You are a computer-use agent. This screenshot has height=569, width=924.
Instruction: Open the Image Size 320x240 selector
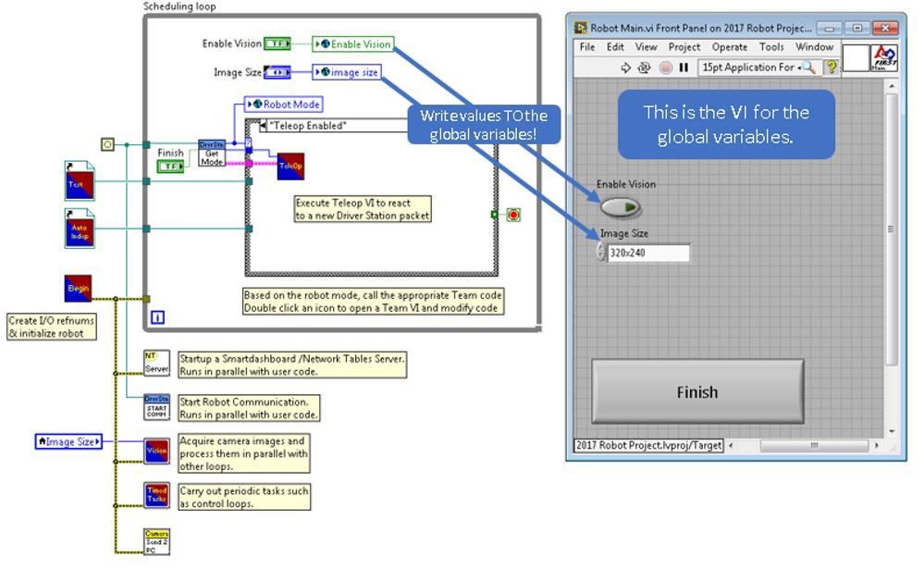click(x=648, y=253)
